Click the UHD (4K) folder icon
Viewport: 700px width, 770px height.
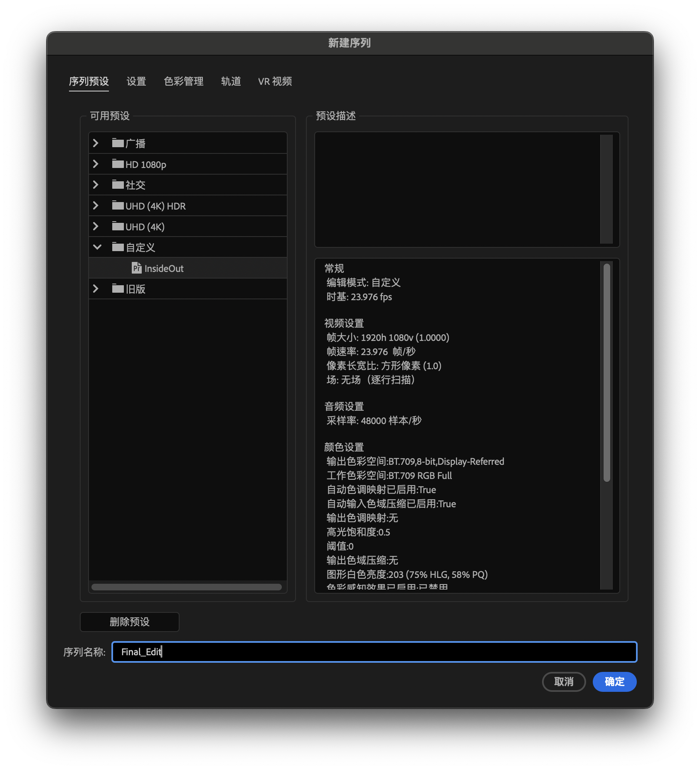click(118, 226)
